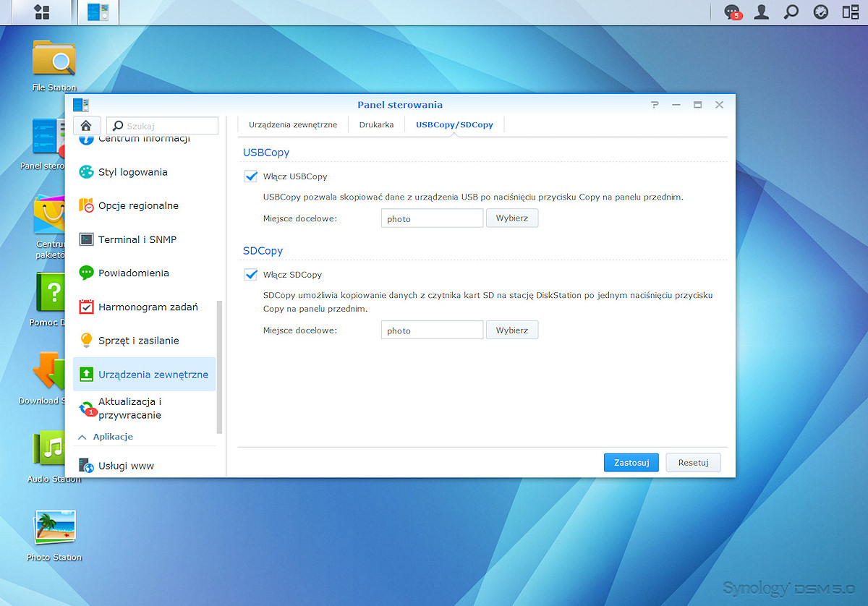Open the widgets panel icon in taskbar
The image size is (868, 606).
[851, 12]
